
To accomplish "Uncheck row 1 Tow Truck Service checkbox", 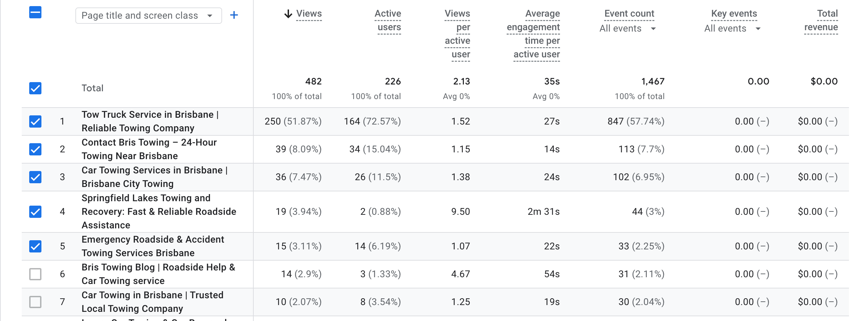I will tap(35, 121).
